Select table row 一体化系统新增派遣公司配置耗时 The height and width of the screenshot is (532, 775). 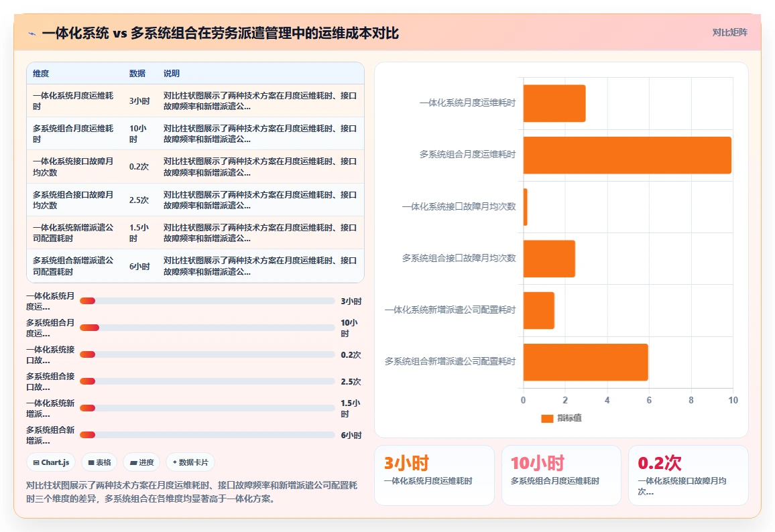(x=195, y=232)
